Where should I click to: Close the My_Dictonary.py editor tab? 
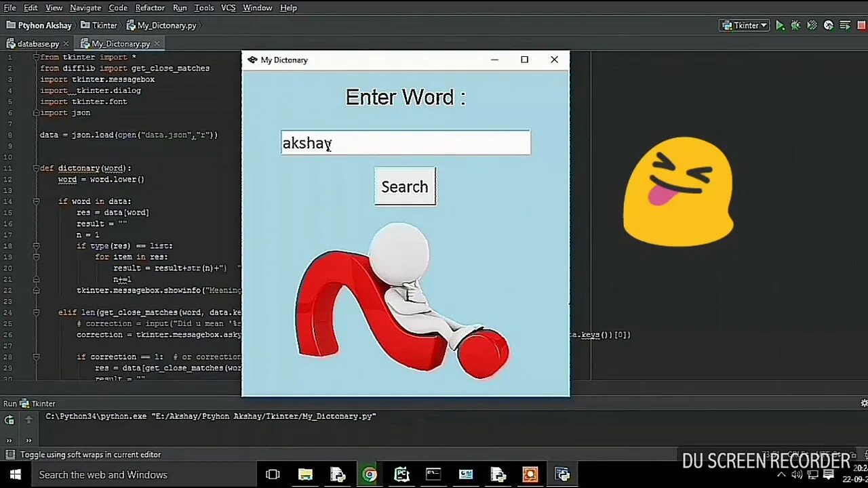pos(157,43)
